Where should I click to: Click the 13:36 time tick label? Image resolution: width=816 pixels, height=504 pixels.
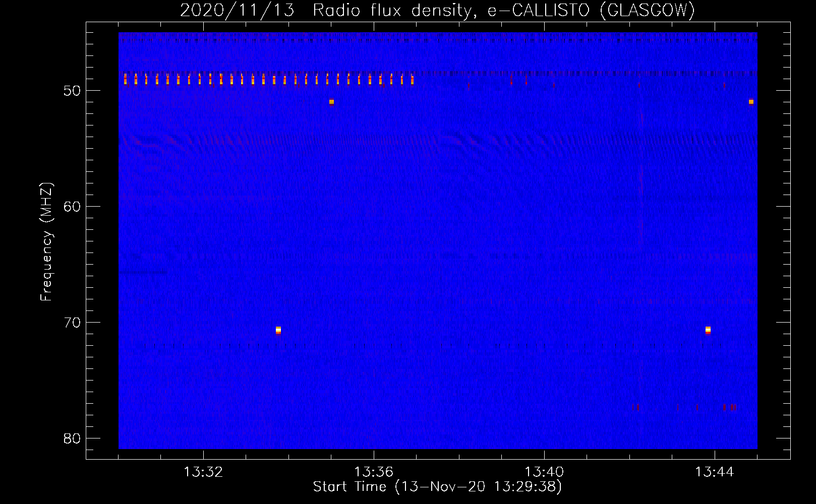[x=374, y=472]
